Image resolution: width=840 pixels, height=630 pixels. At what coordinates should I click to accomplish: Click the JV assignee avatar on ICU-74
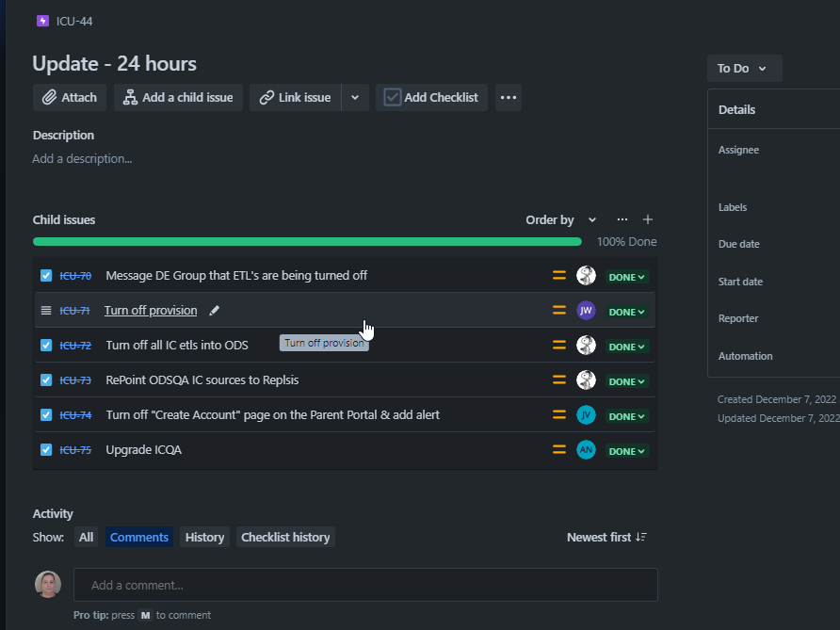[x=586, y=414]
